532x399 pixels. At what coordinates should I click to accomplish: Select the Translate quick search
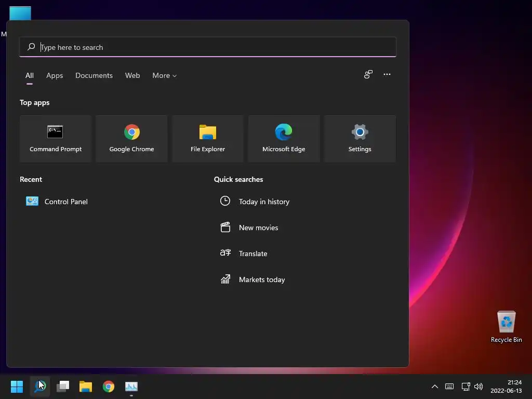pyautogui.click(x=244, y=254)
